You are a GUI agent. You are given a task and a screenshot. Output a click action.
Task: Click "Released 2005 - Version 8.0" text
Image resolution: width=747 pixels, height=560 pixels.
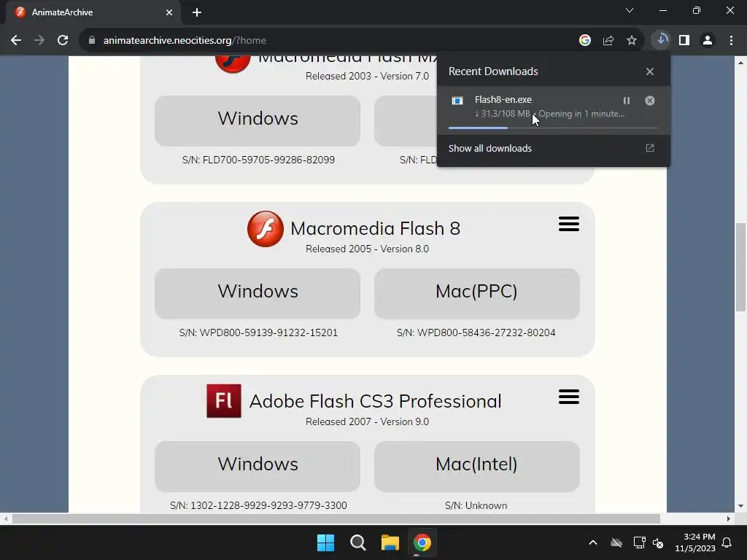click(x=368, y=249)
